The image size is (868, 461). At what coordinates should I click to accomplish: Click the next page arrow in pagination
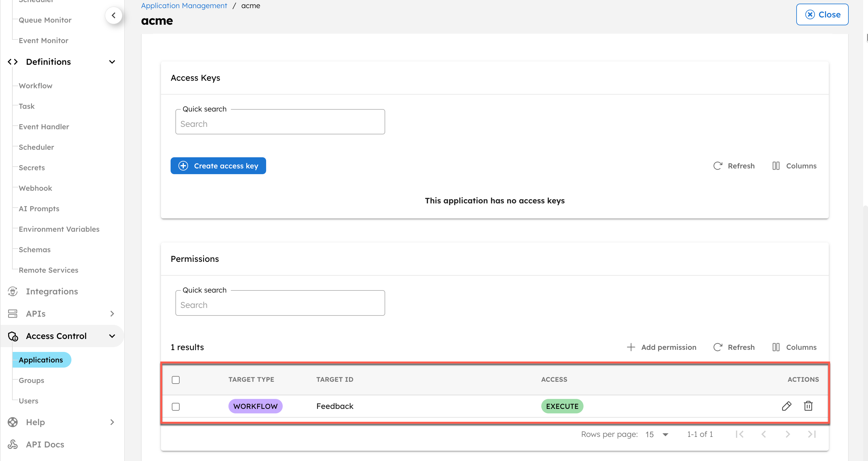coord(788,434)
